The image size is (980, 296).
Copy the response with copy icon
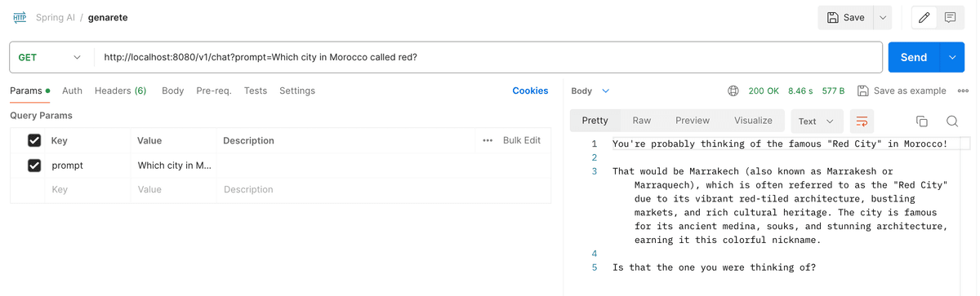921,121
